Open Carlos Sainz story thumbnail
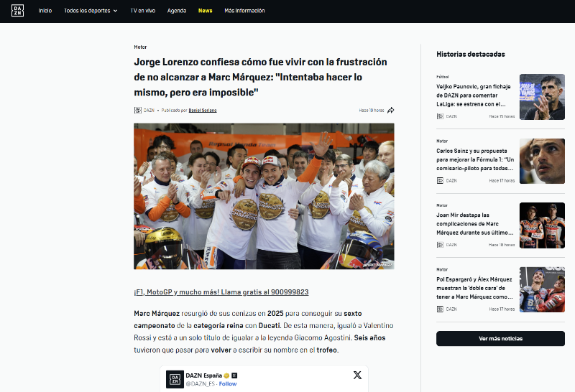575x392 pixels. pyautogui.click(x=542, y=162)
